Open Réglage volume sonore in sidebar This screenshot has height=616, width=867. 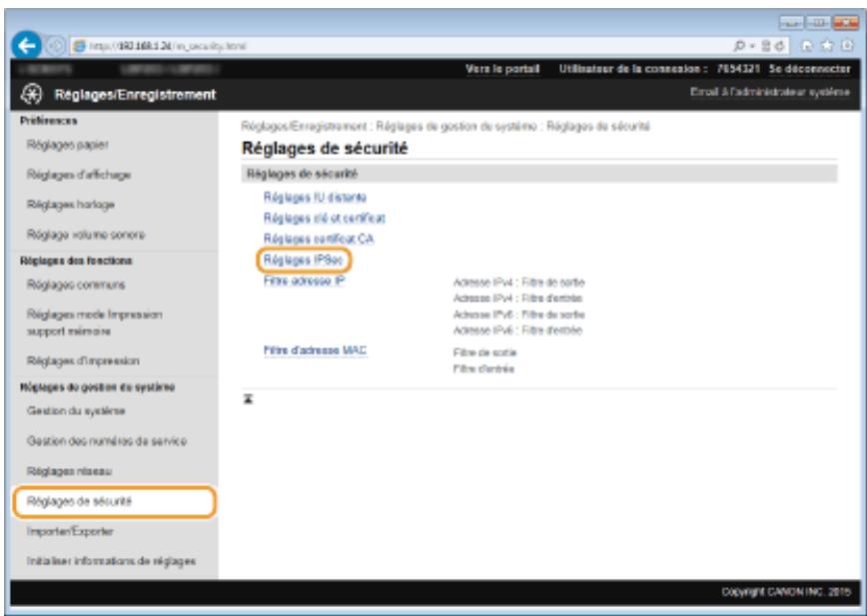[x=86, y=235]
